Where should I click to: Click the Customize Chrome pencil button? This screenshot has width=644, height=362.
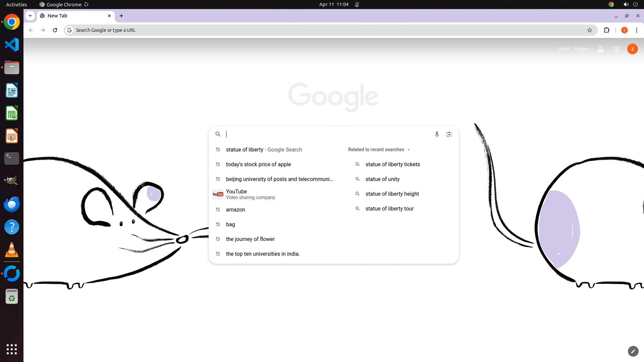click(633, 351)
